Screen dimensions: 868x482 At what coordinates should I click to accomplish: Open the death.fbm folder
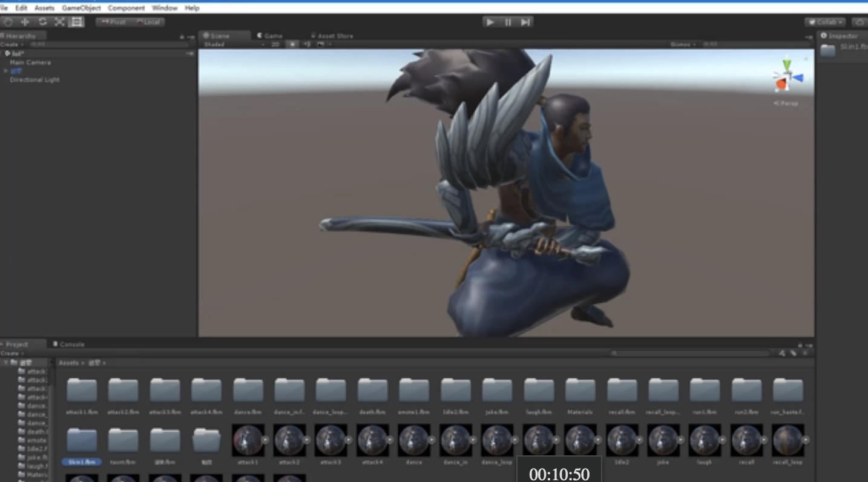tap(372, 390)
